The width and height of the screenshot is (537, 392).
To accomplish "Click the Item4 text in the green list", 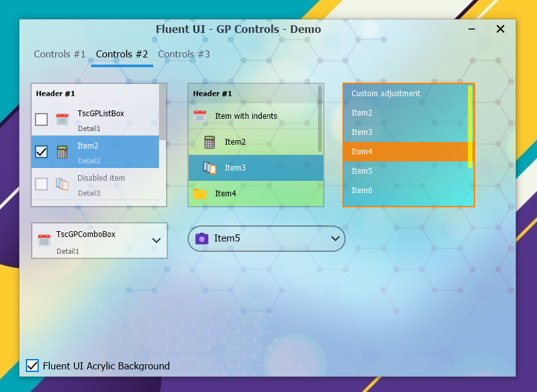I will 226,194.
